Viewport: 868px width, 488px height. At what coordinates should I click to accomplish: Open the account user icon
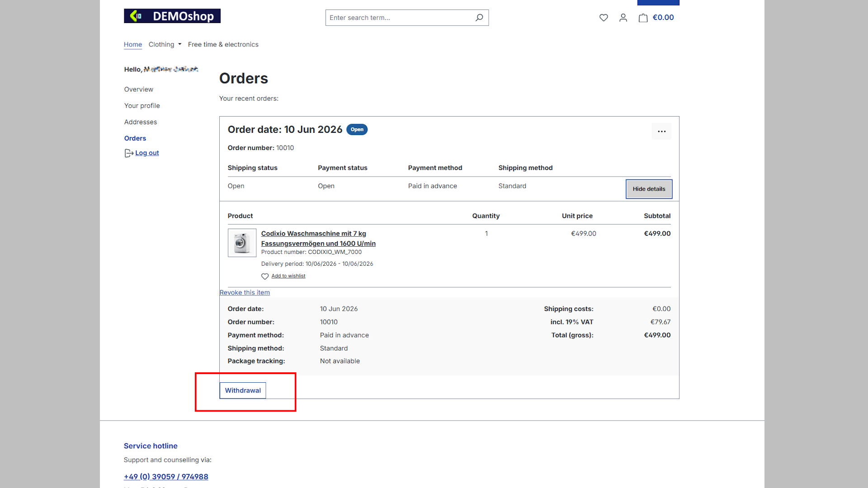tap(623, 18)
